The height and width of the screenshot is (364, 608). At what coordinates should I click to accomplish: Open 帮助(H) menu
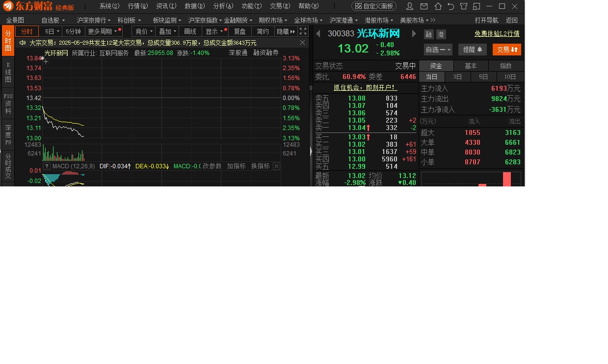click(x=309, y=6)
